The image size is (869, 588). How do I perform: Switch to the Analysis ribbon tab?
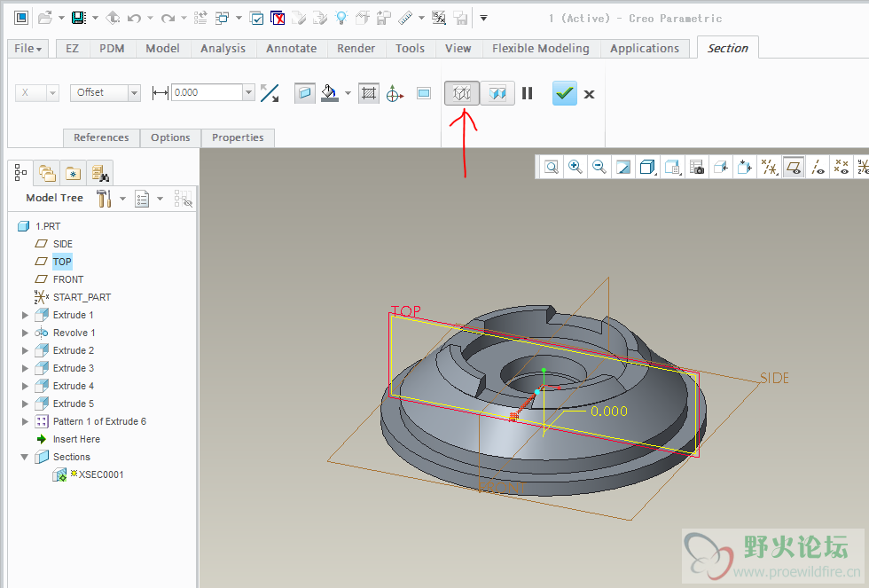(x=223, y=48)
